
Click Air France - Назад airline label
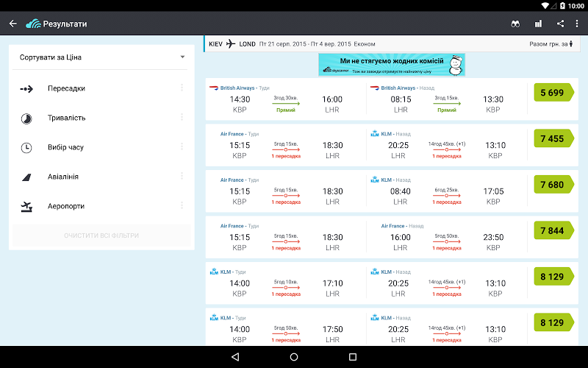tap(402, 226)
